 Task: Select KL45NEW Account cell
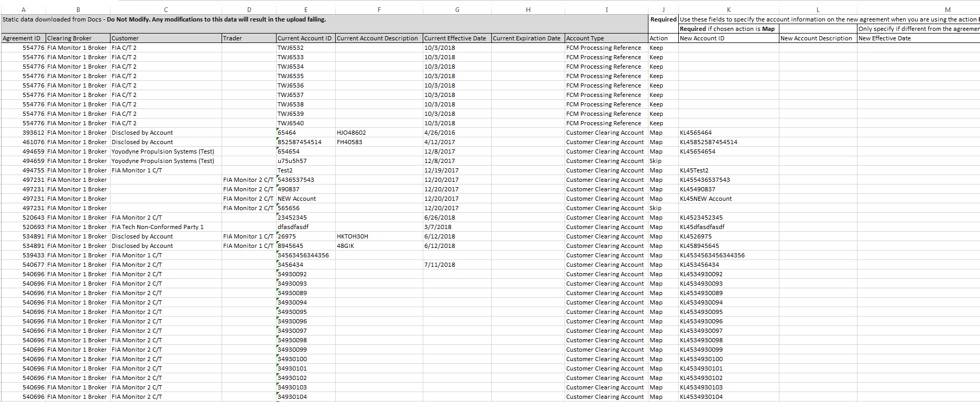coord(729,199)
